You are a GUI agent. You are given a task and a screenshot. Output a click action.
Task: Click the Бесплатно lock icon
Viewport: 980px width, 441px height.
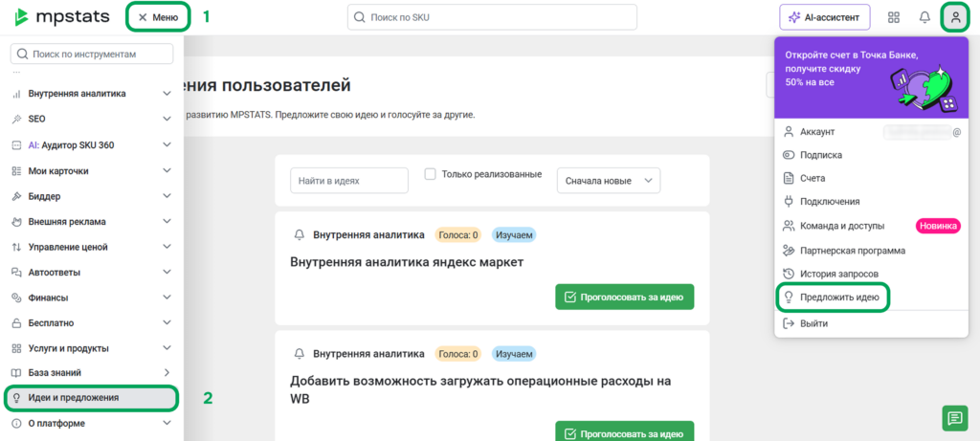tap(17, 323)
